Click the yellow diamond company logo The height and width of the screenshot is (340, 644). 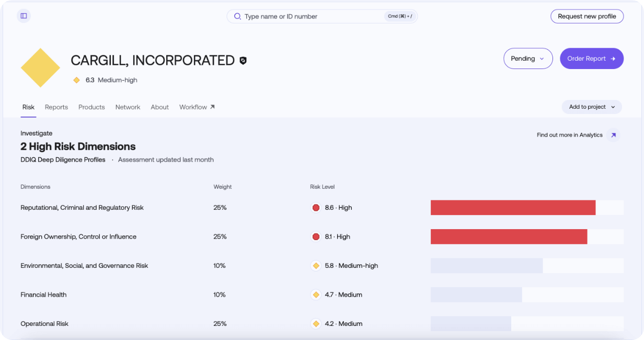pos(40,68)
